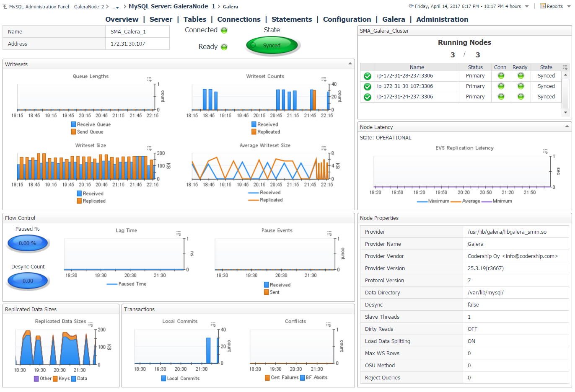The width and height of the screenshot is (575, 392).
Task: Expand the breadcrumb ellipsis dropdown
Action: pos(115,7)
